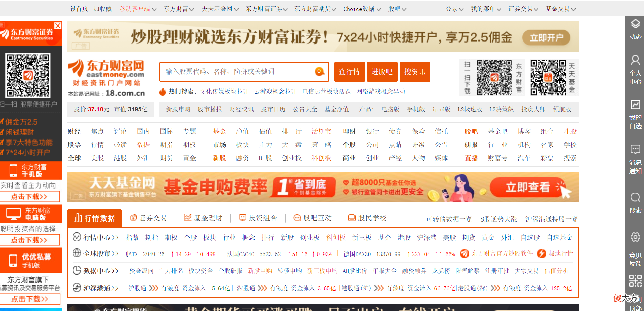644x311 pixels.
Task: Click the 数据中心 pie icon
Action: pos(77,270)
